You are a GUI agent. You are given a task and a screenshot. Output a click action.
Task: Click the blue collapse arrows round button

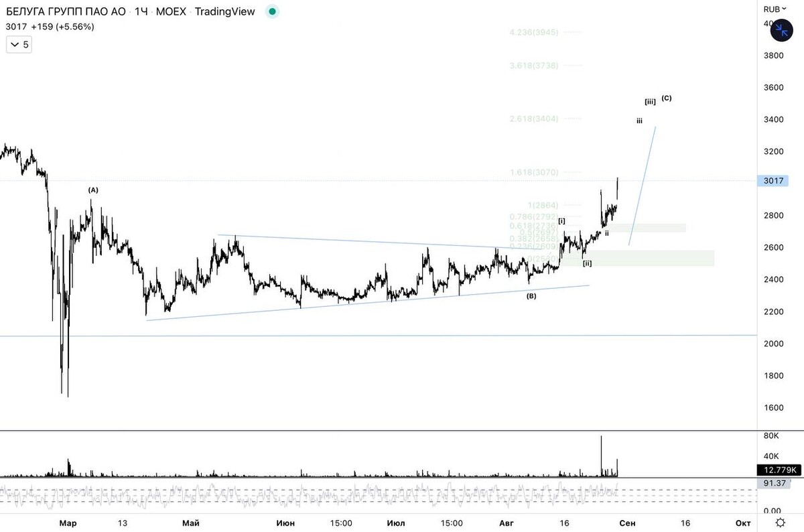781,29
